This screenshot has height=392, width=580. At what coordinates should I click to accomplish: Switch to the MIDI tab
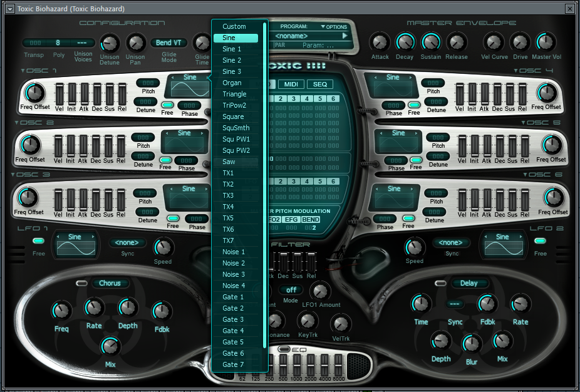click(291, 85)
